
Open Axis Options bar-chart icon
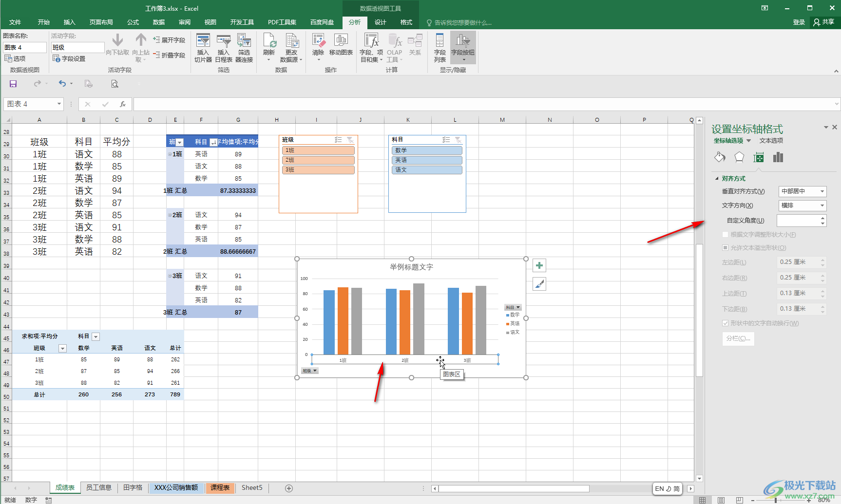pos(778,157)
